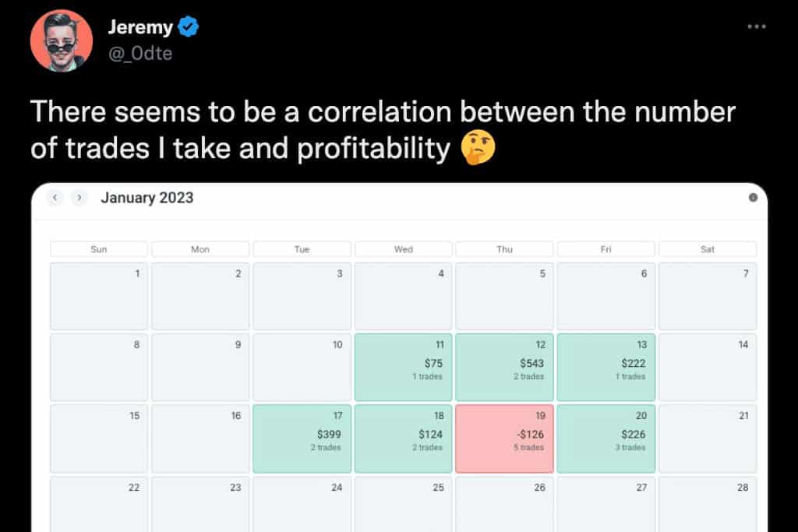Screen dimensions: 798x532
Task: Click the calendar info dot icon
Action: pyautogui.click(x=753, y=198)
